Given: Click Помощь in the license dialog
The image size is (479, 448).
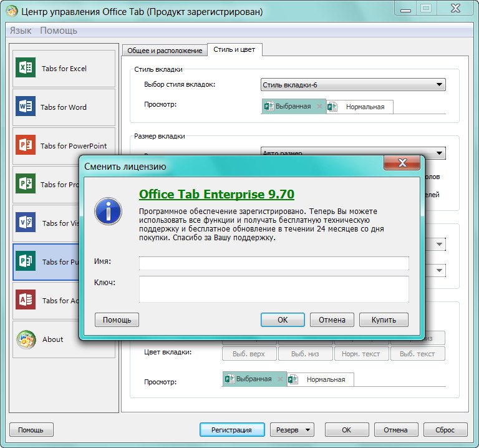Looking at the screenshot, I should click(117, 319).
